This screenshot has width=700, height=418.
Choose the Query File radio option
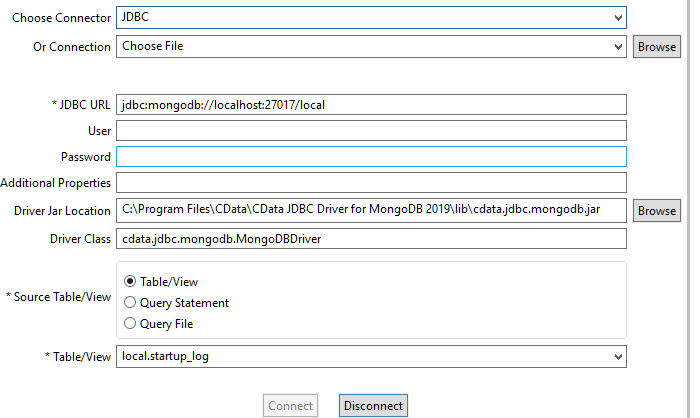coord(130,323)
